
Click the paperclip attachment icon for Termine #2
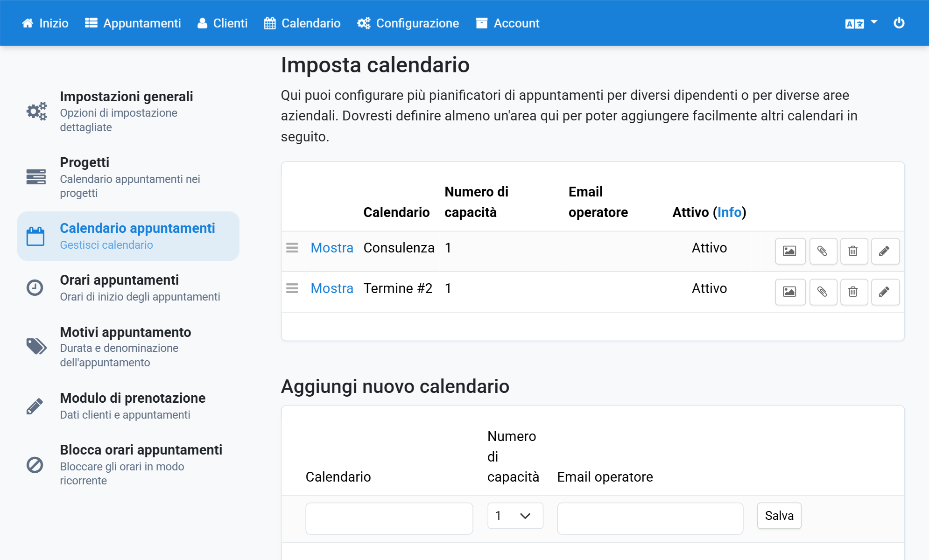pos(823,292)
